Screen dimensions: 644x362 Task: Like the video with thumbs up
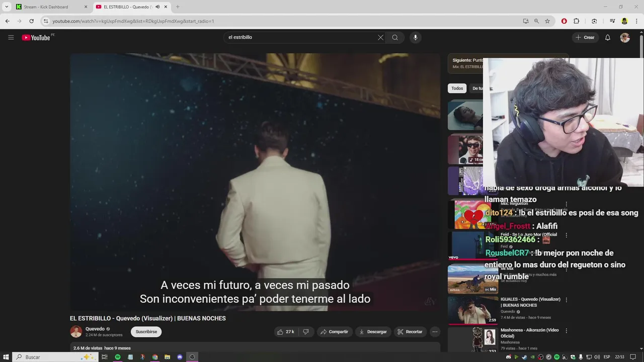click(285, 332)
